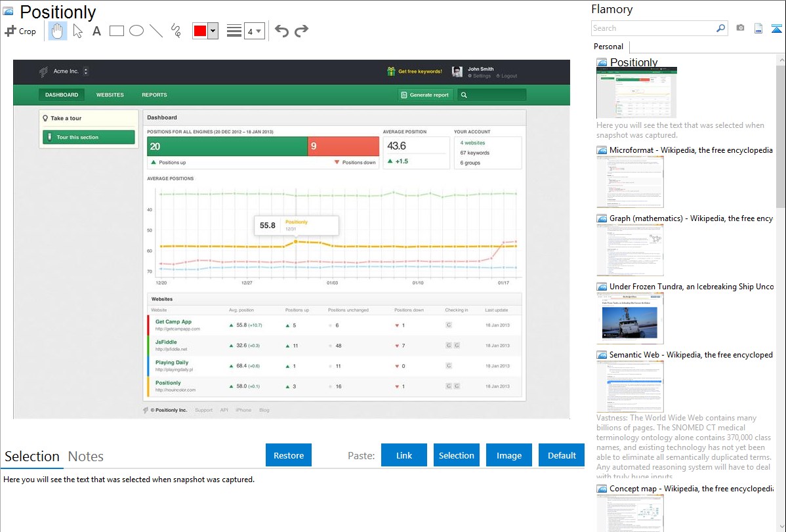Screen dimensions: 786x532
Task: Open the Graph (mathematics) snapshot thumbnail
Action: click(630, 250)
